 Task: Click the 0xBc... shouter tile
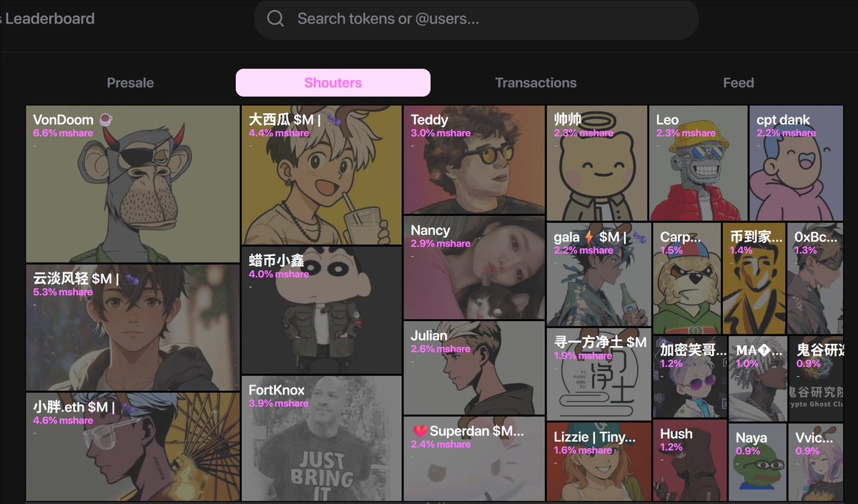coord(815,278)
